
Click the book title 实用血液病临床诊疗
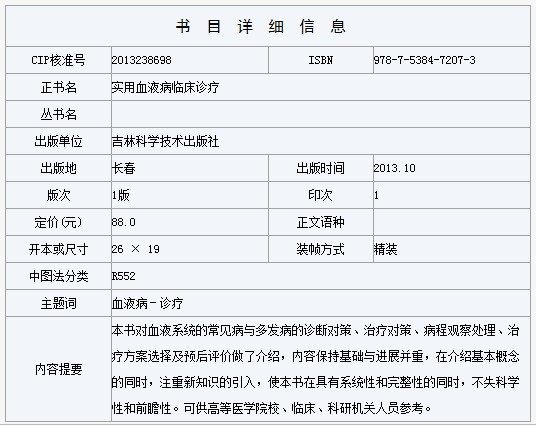point(165,88)
